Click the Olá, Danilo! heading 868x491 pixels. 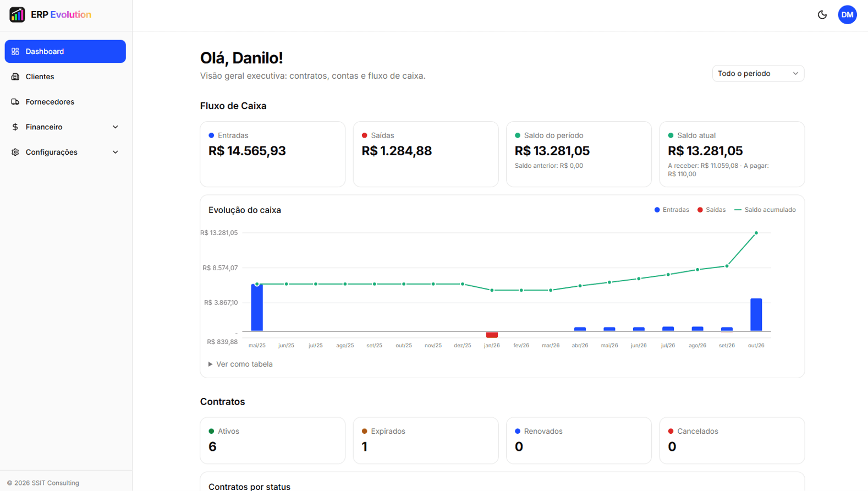click(241, 58)
